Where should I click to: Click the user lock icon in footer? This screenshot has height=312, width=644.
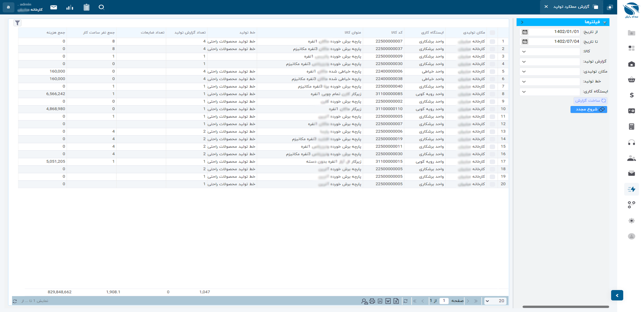[x=364, y=301]
